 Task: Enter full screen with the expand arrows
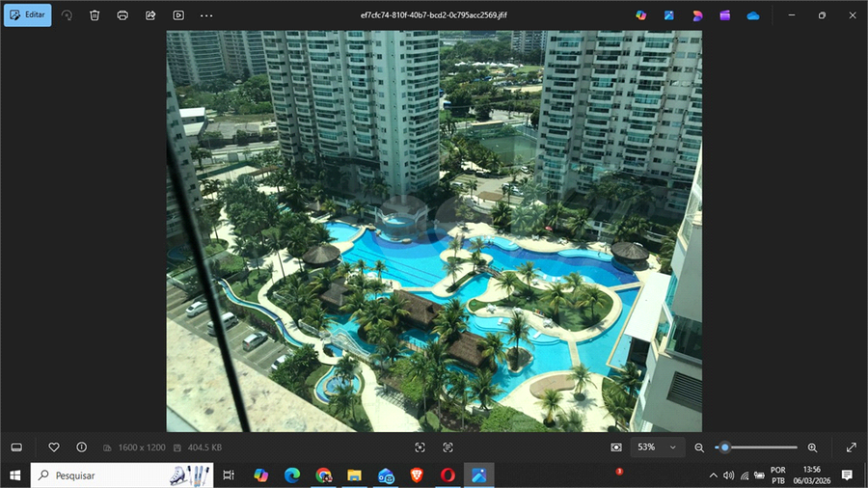[x=851, y=447]
